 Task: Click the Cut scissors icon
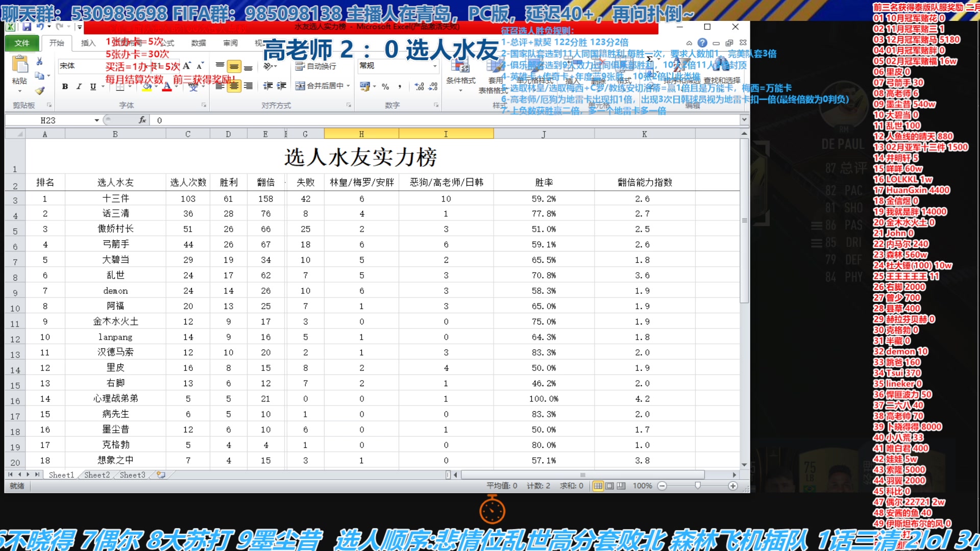(x=39, y=61)
